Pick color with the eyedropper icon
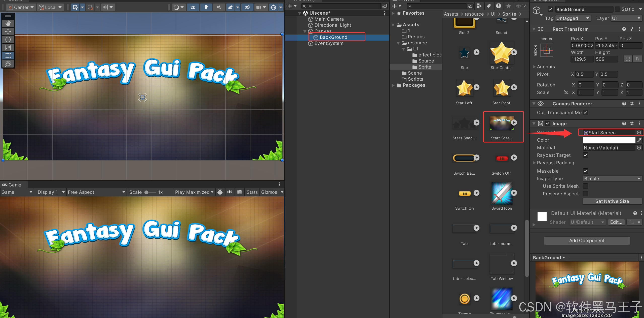 tap(639, 140)
